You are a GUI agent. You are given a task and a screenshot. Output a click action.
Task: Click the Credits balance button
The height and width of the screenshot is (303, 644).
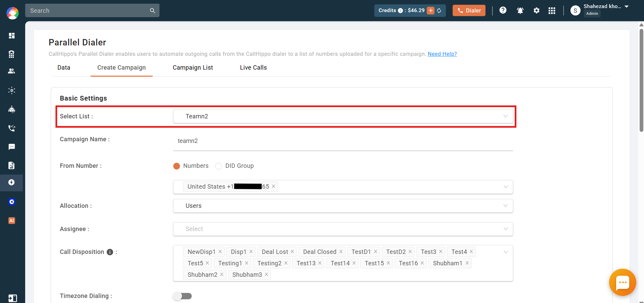410,10
